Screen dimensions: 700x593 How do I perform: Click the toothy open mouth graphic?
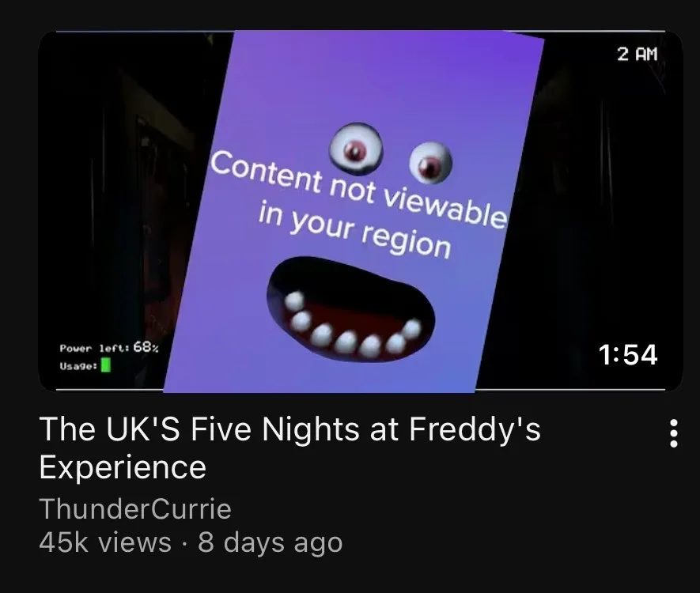350,309
